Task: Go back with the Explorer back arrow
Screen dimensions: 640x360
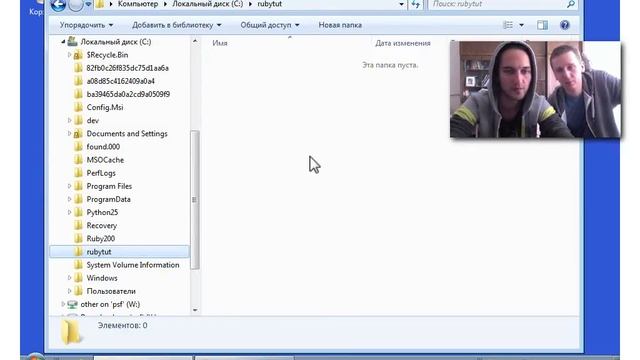Action: 58,5
